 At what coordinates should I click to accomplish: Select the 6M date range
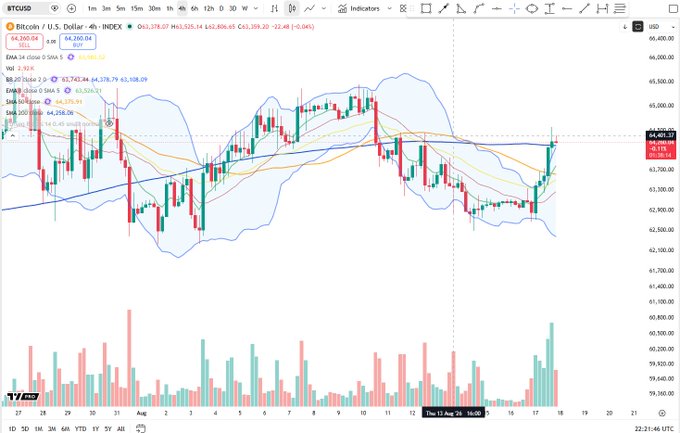(x=65, y=429)
